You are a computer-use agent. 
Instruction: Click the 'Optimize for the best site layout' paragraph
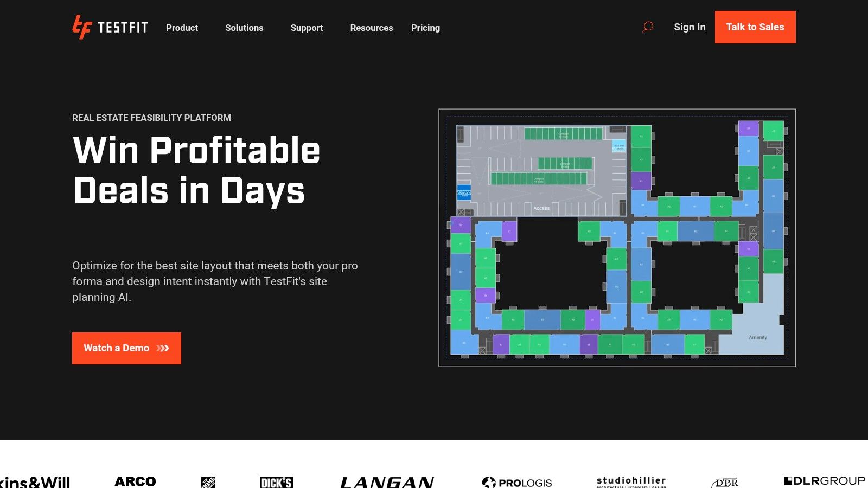[x=215, y=281]
